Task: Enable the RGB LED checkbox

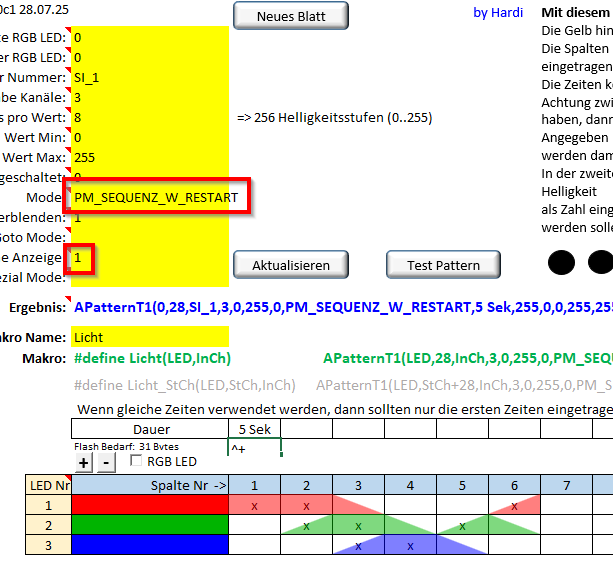Action: point(137,462)
